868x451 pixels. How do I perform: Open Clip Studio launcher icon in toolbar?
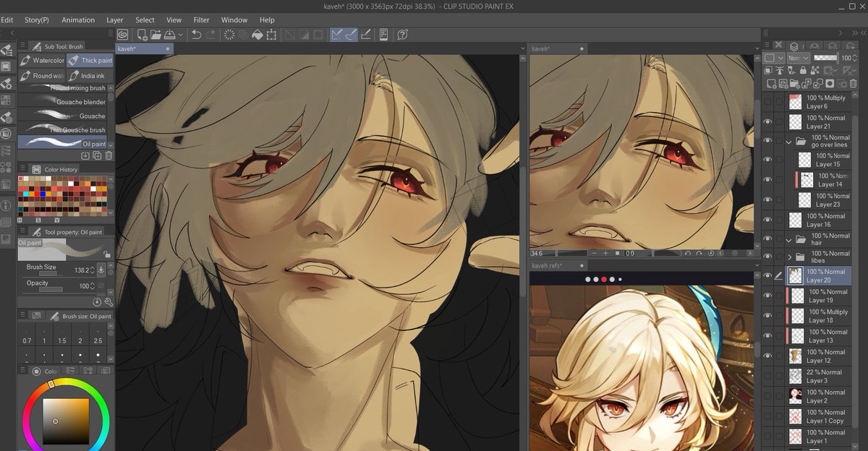[122, 34]
